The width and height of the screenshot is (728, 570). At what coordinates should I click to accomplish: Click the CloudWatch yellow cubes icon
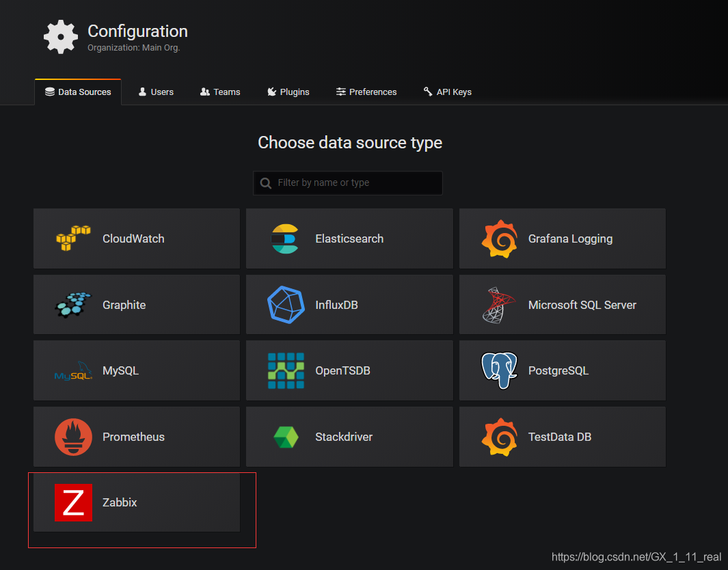pos(73,238)
